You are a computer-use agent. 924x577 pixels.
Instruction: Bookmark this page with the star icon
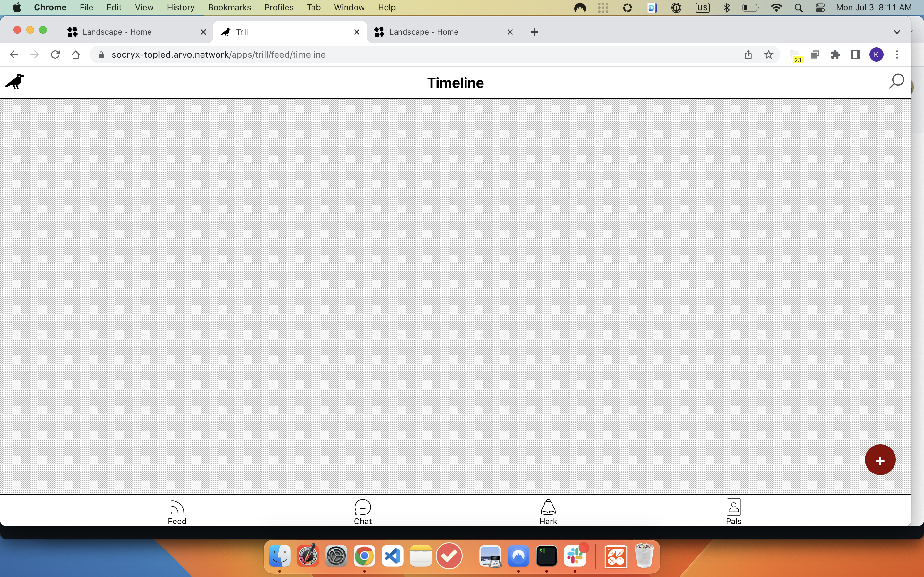769,54
